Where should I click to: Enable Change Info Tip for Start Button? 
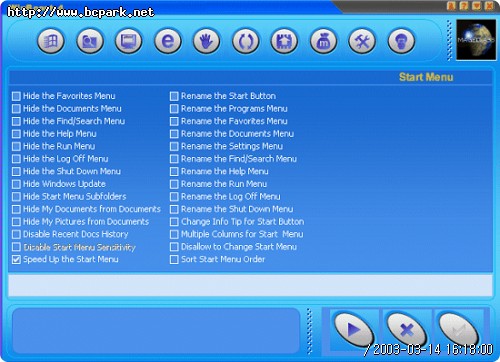174,222
